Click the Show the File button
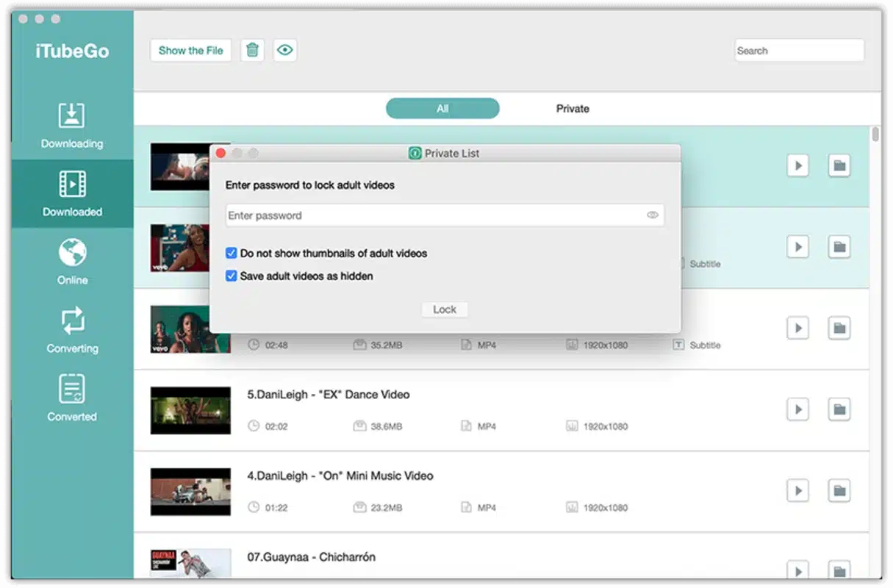This screenshot has height=588, width=893. tap(190, 50)
